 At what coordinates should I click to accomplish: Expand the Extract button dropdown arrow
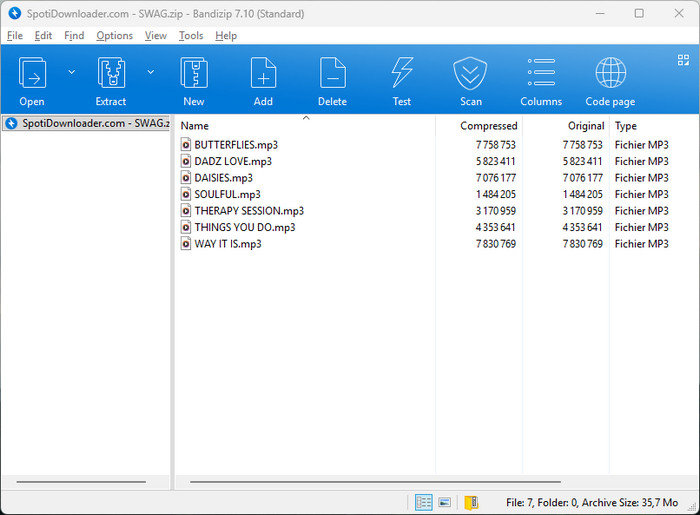click(x=151, y=72)
